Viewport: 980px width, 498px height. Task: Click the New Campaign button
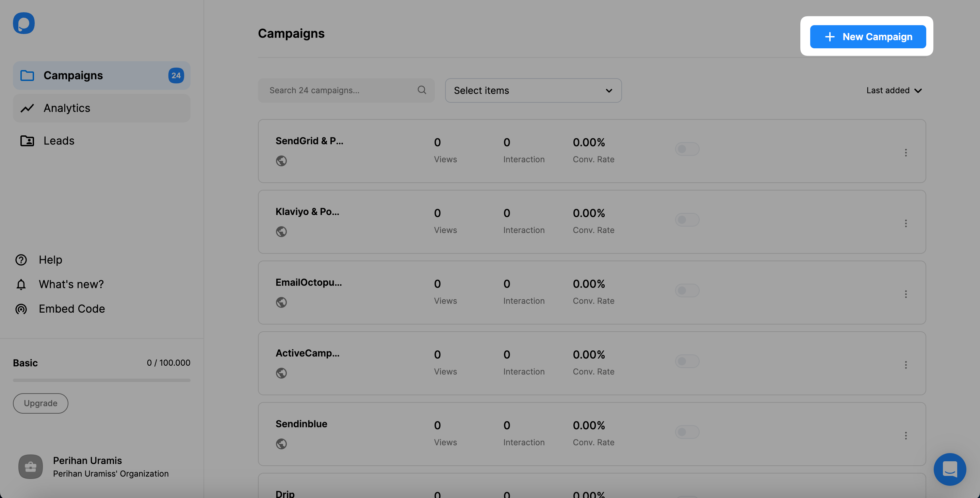[868, 36]
